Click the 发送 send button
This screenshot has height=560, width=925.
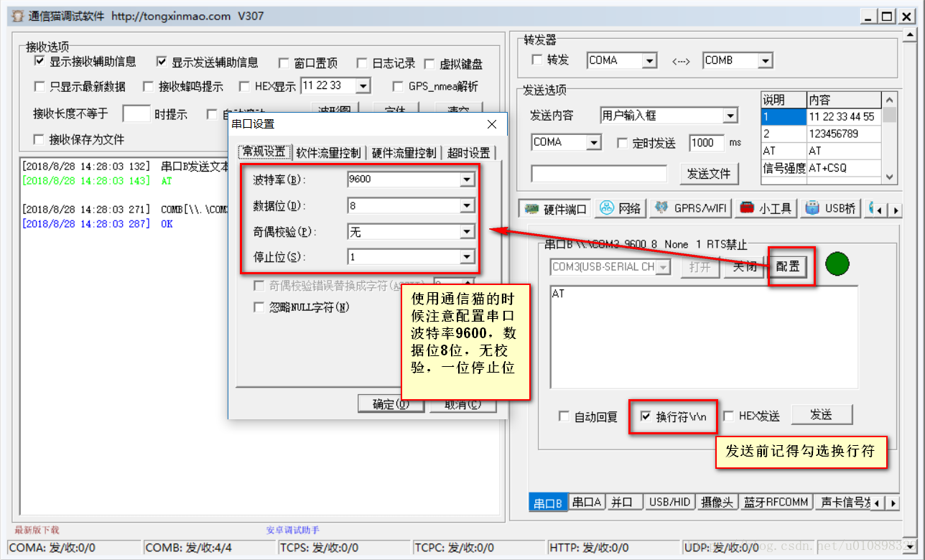coord(821,414)
